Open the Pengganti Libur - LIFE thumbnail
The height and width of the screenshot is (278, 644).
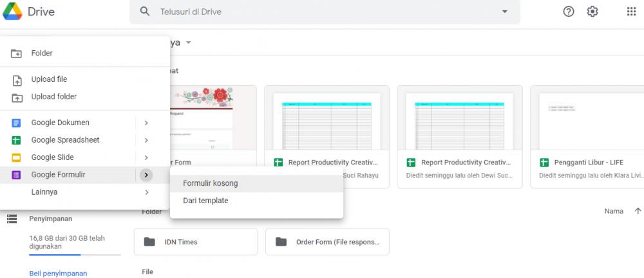pyautogui.click(x=587, y=119)
